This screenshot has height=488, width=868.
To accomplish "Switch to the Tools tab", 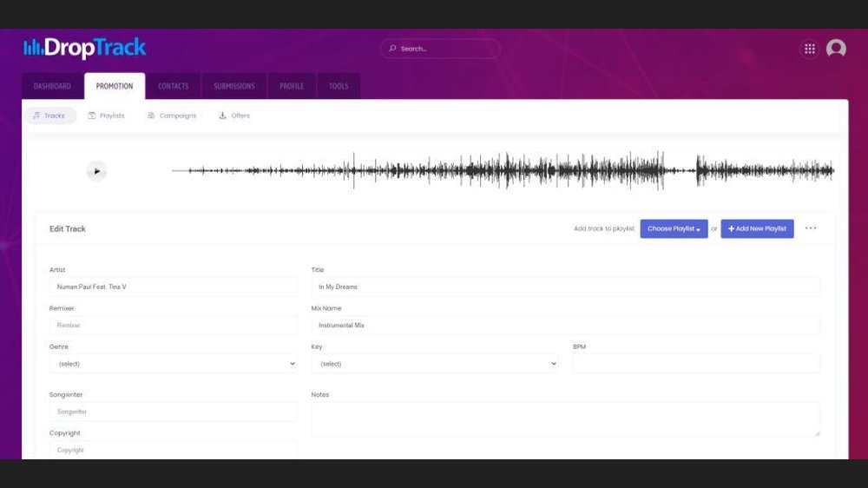I will coord(339,87).
